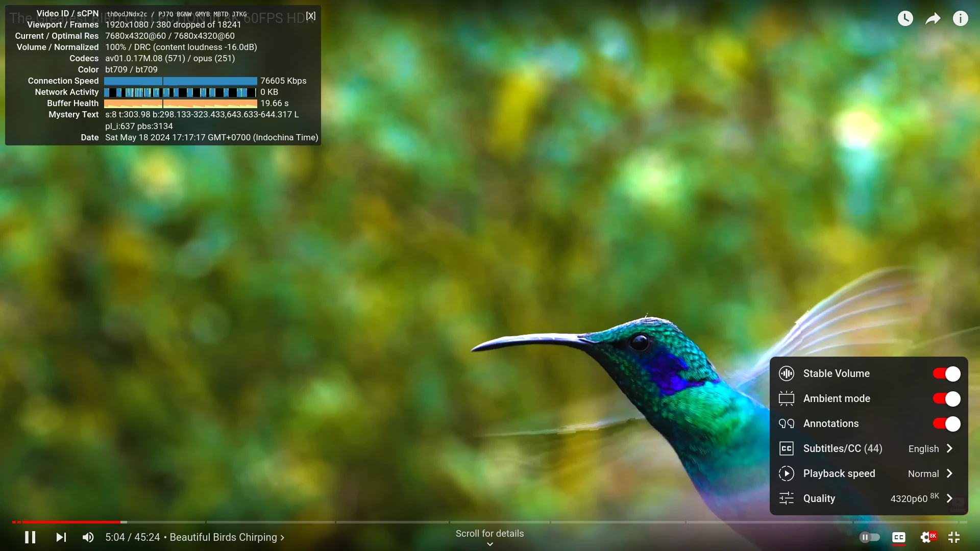Image resolution: width=980 pixels, height=551 pixels.
Task: Click the Buffer Health graph
Action: click(181, 104)
